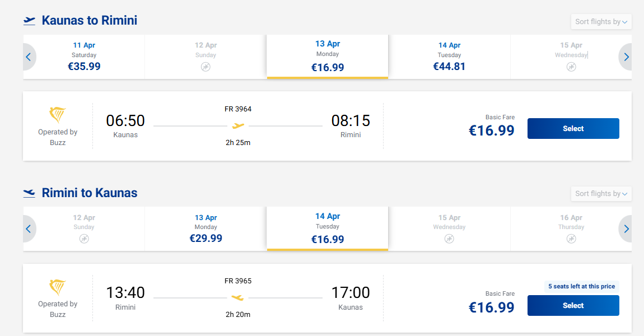
Task: Click the 5 seats left at this price badge
Action: point(581,286)
